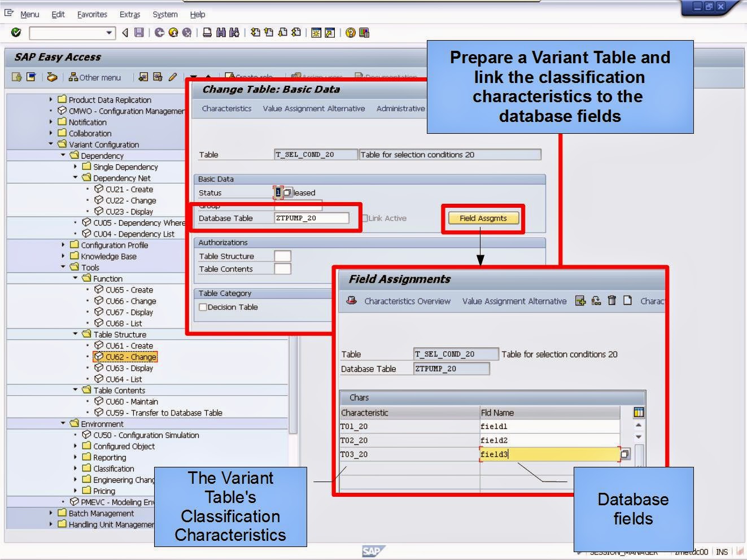Click the green Back arrow icon
The image size is (747, 560).
pyautogui.click(x=159, y=33)
